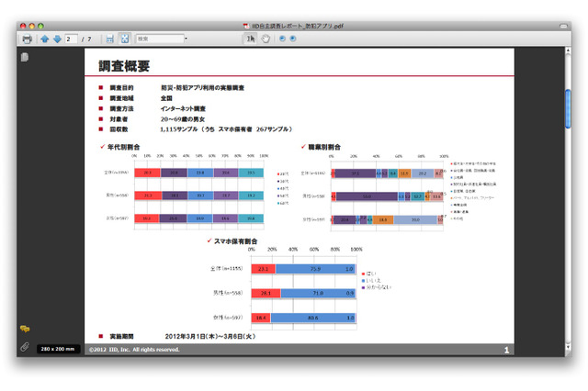Click the vertical scrollbar thumb
This screenshot has width=588, height=391.
coord(568,108)
